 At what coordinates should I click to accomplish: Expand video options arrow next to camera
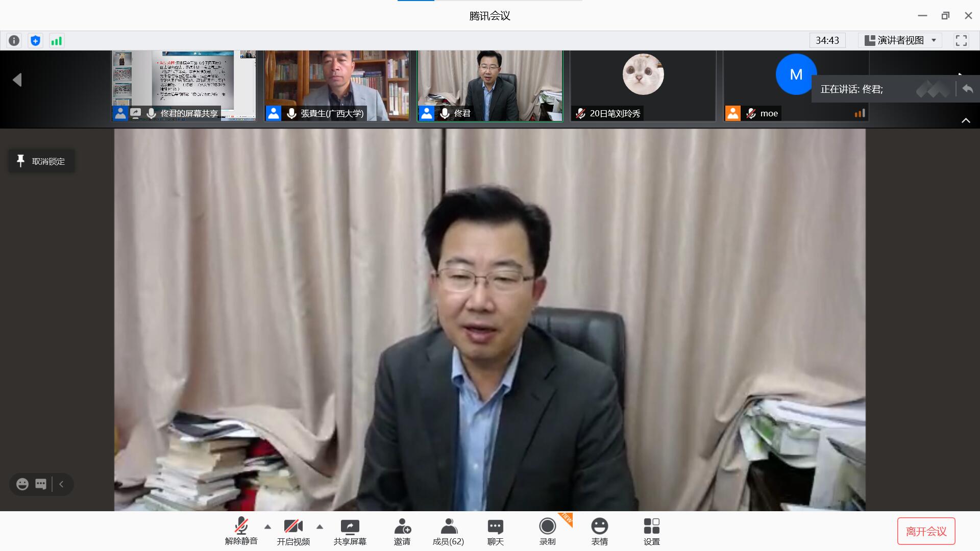(320, 527)
